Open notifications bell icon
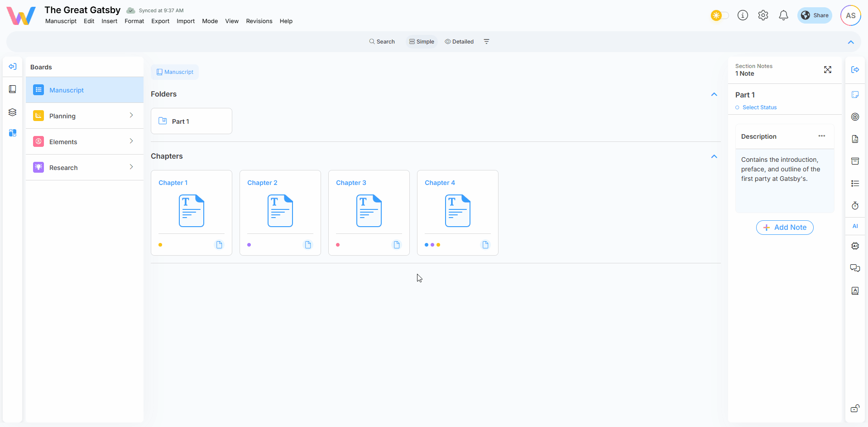 point(783,15)
